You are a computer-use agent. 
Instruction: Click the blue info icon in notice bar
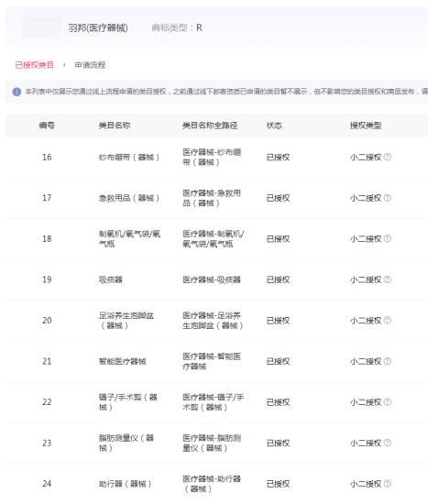click(x=16, y=92)
